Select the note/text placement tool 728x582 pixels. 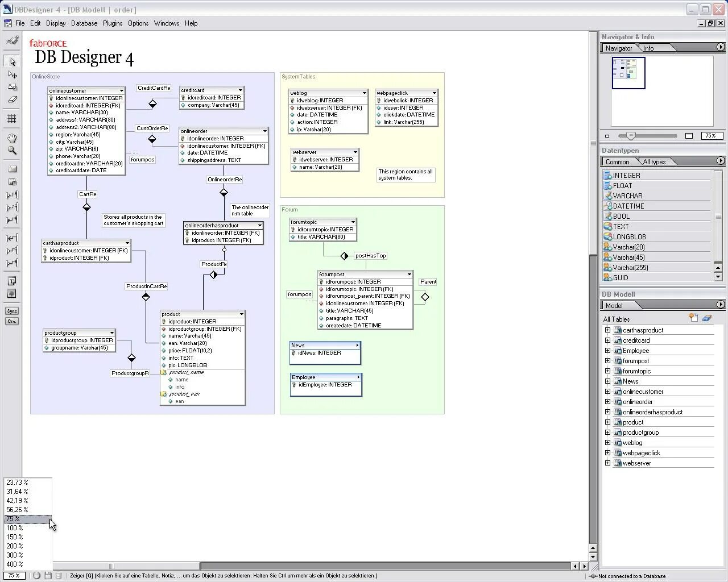(x=12, y=281)
